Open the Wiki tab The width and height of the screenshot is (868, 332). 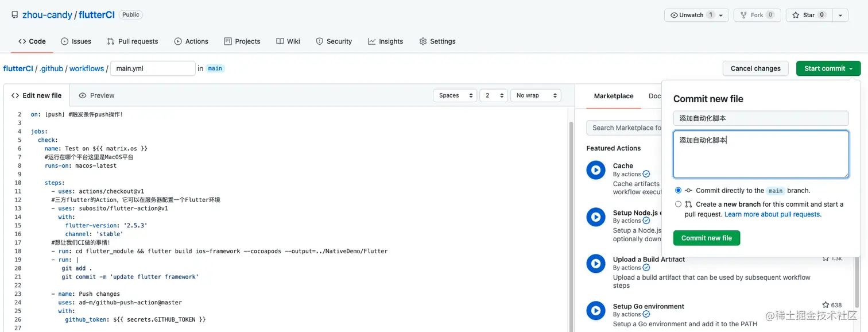coord(288,41)
